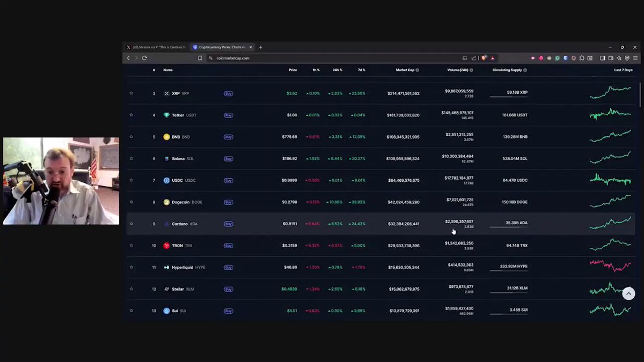Bookmark page using the bookmark icon
644x362 pixels.
point(200,58)
